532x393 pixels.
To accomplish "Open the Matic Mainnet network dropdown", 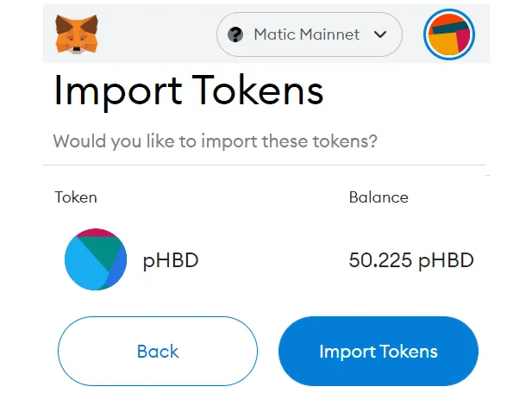I will pos(310,34).
